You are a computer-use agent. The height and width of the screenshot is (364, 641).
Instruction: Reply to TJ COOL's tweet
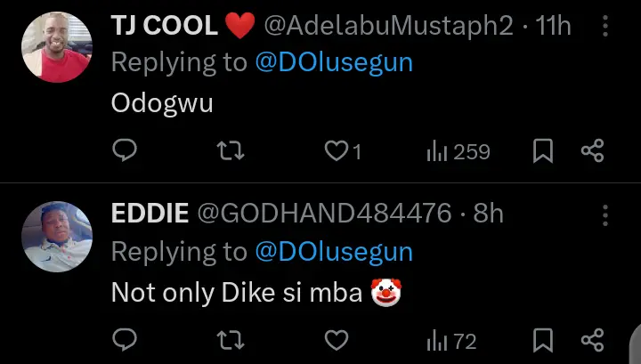(125, 151)
